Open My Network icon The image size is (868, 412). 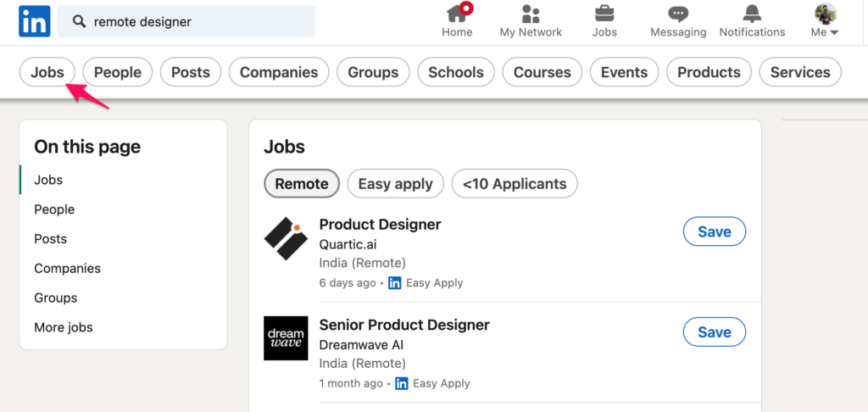531,14
